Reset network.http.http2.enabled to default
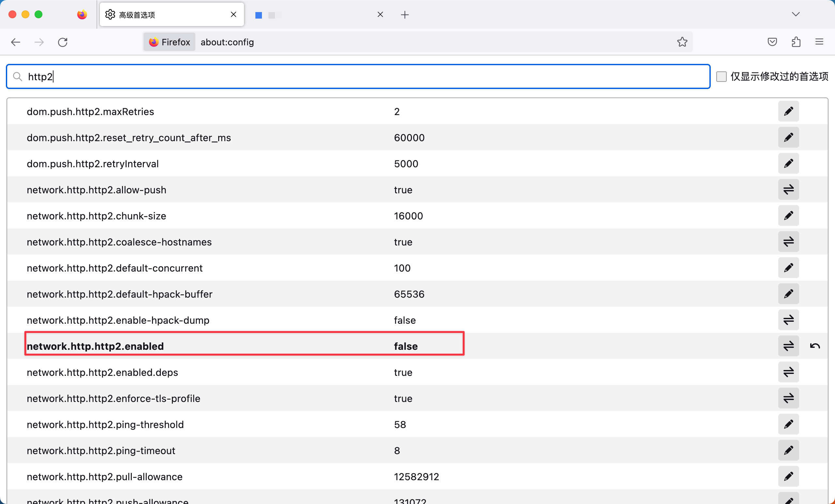Screen dimensions: 835x504 (x=815, y=346)
